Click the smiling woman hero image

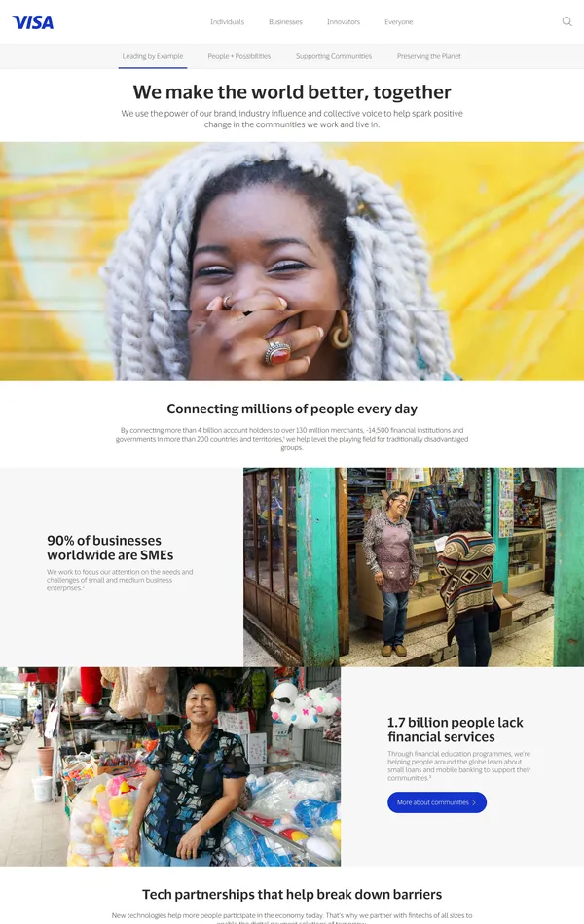click(292, 261)
